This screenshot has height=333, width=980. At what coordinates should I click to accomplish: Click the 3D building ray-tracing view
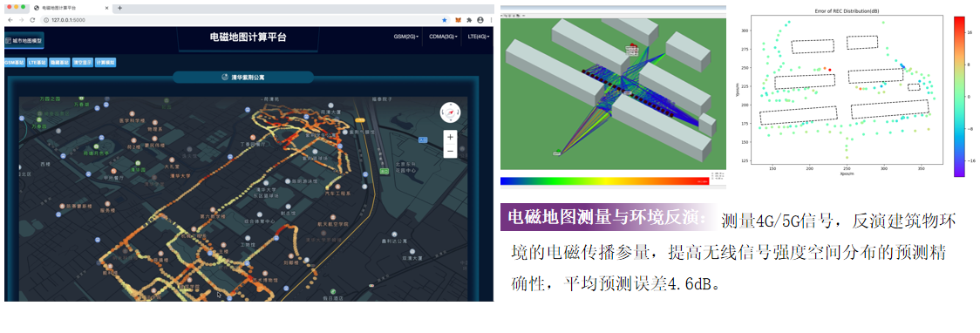[613, 94]
